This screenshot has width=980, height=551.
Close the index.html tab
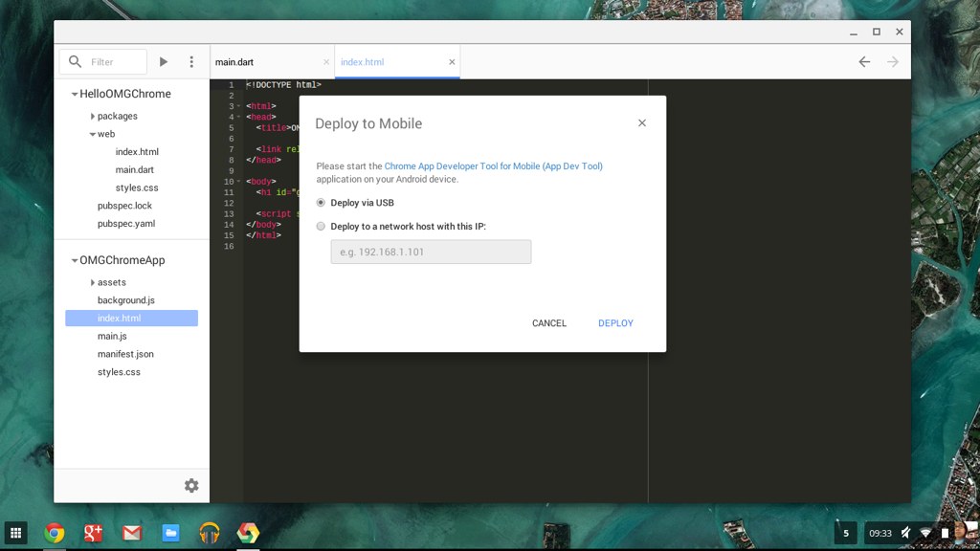[x=452, y=62]
